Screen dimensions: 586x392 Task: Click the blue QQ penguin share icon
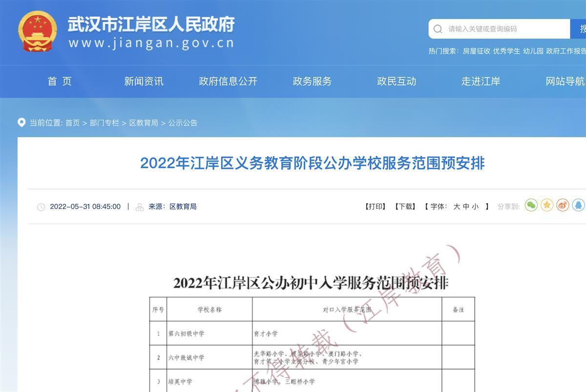coord(578,206)
